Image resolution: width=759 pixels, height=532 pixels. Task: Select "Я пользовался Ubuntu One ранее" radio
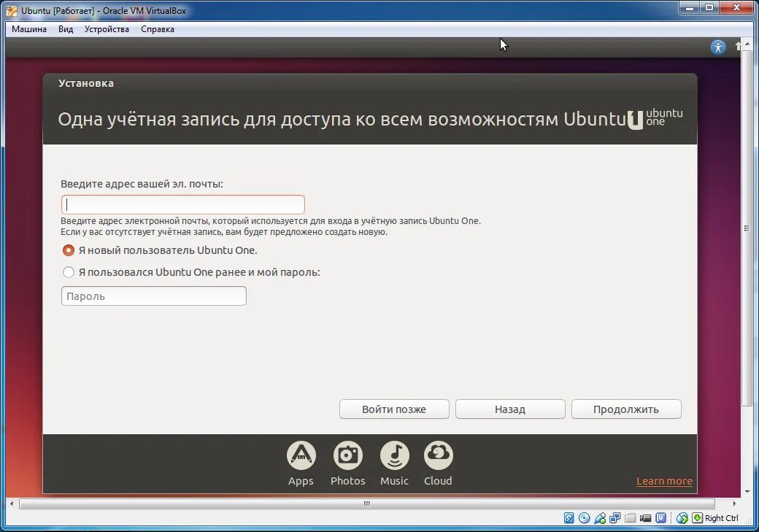pyautogui.click(x=69, y=272)
